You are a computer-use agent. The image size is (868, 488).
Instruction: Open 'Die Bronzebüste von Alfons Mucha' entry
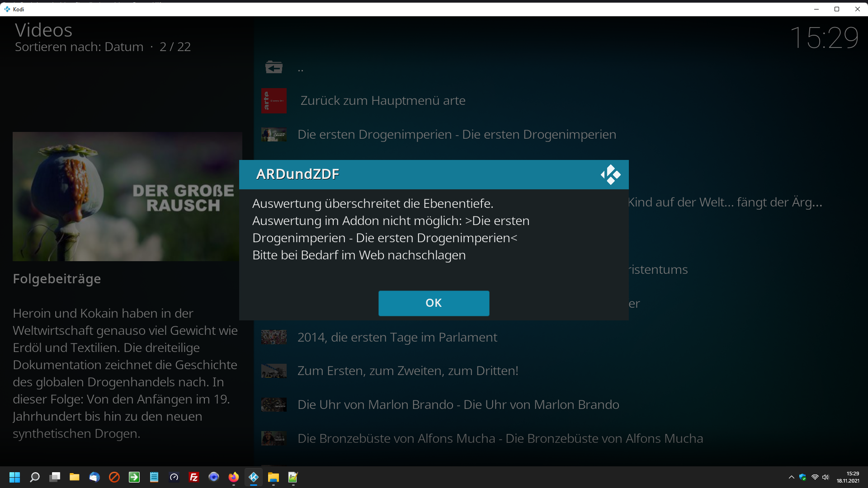tap(500, 438)
